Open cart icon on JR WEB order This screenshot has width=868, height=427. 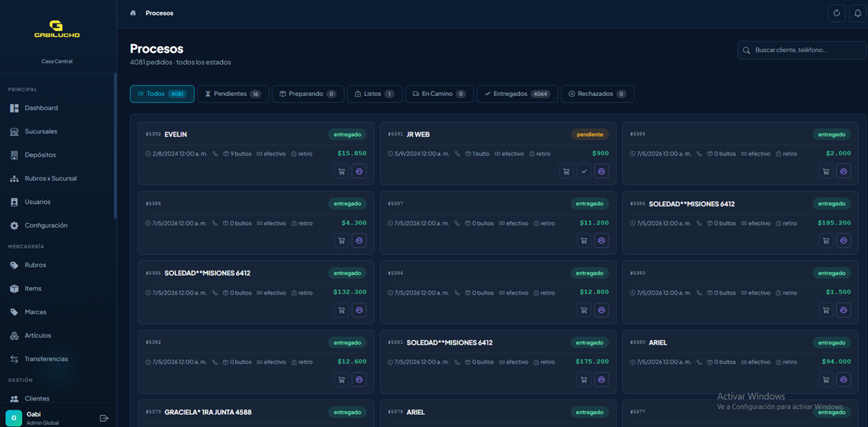click(x=566, y=172)
